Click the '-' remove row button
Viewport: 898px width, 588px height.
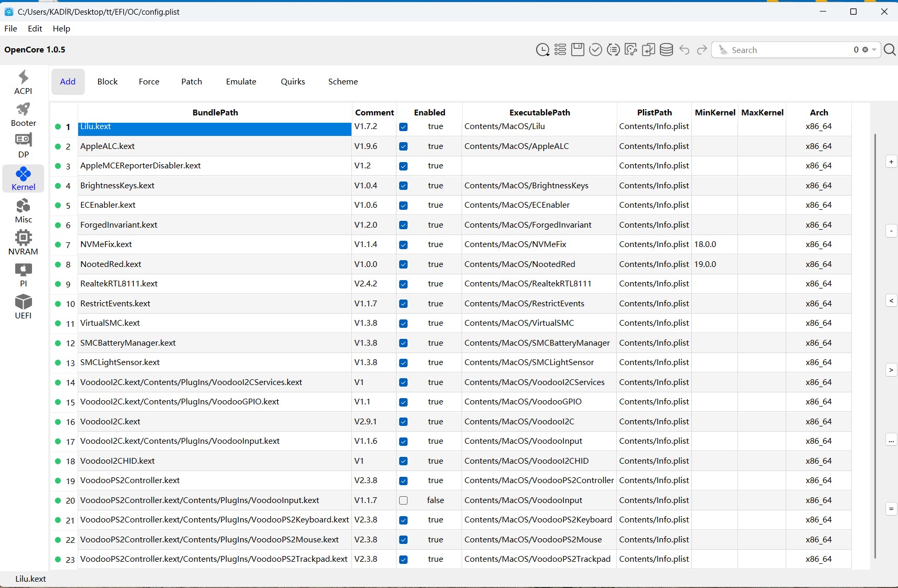tap(891, 231)
